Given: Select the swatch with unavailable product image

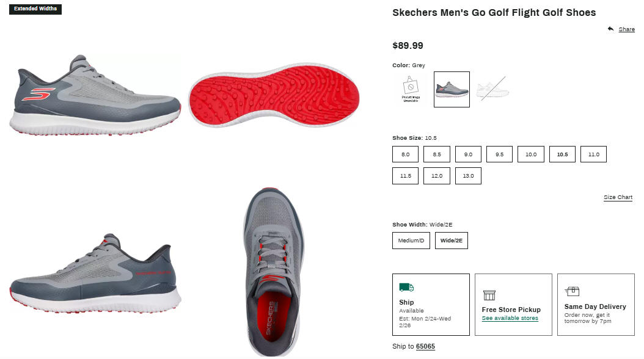Looking at the screenshot, I should 411,89.
